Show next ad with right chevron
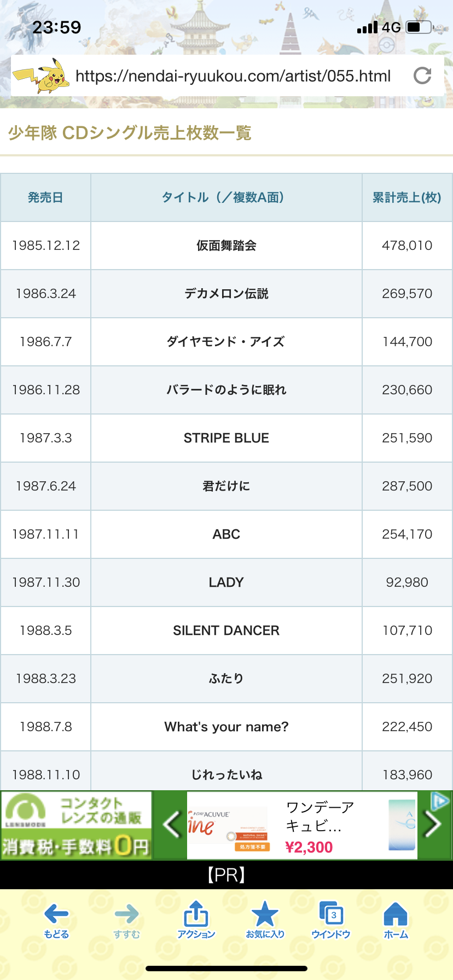 tap(433, 824)
